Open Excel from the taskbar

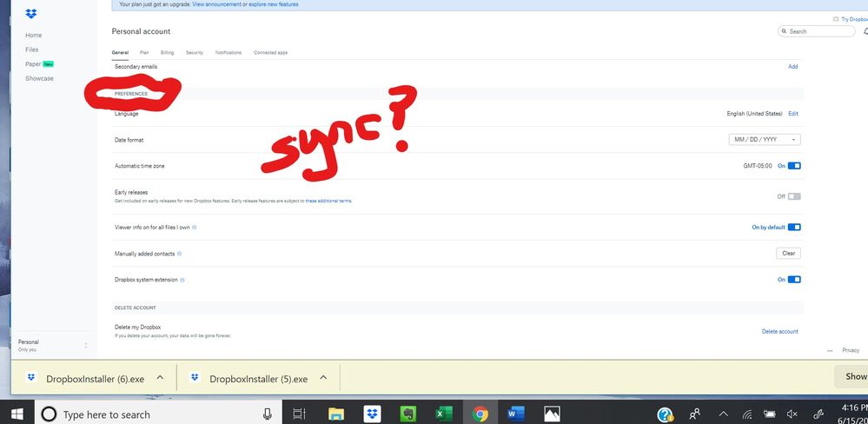(x=441, y=414)
